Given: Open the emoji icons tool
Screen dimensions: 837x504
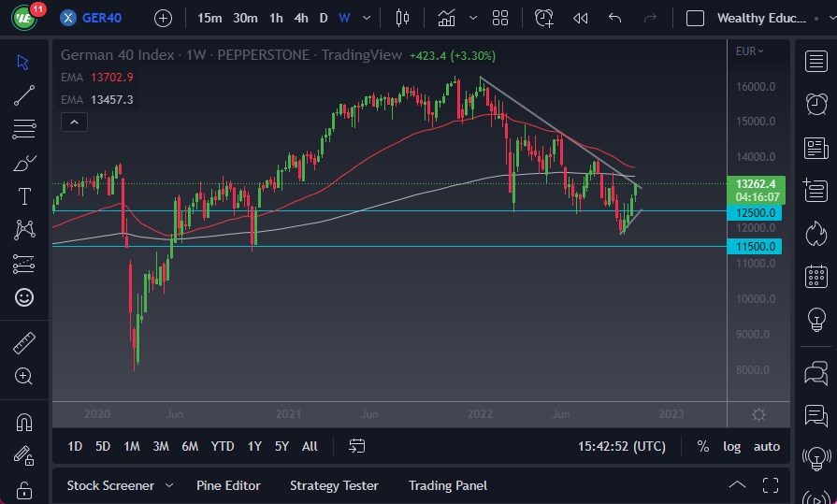Looking at the screenshot, I should coord(24,297).
